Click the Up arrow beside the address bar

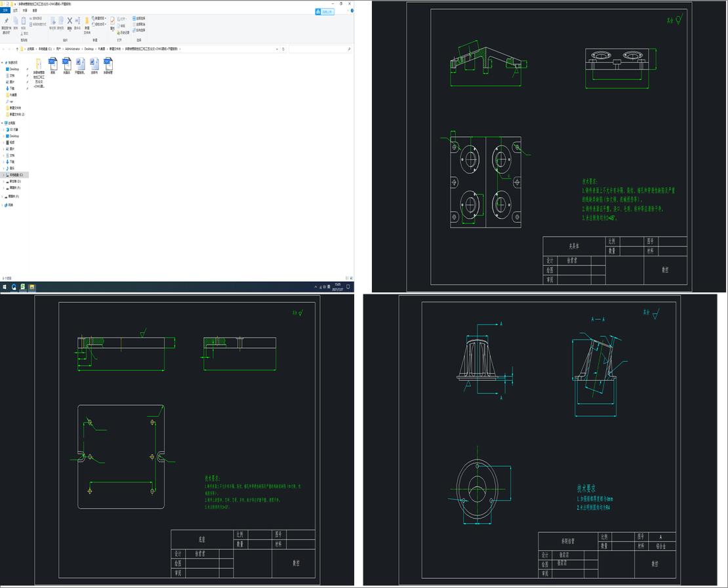pyautogui.click(x=17, y=49)
